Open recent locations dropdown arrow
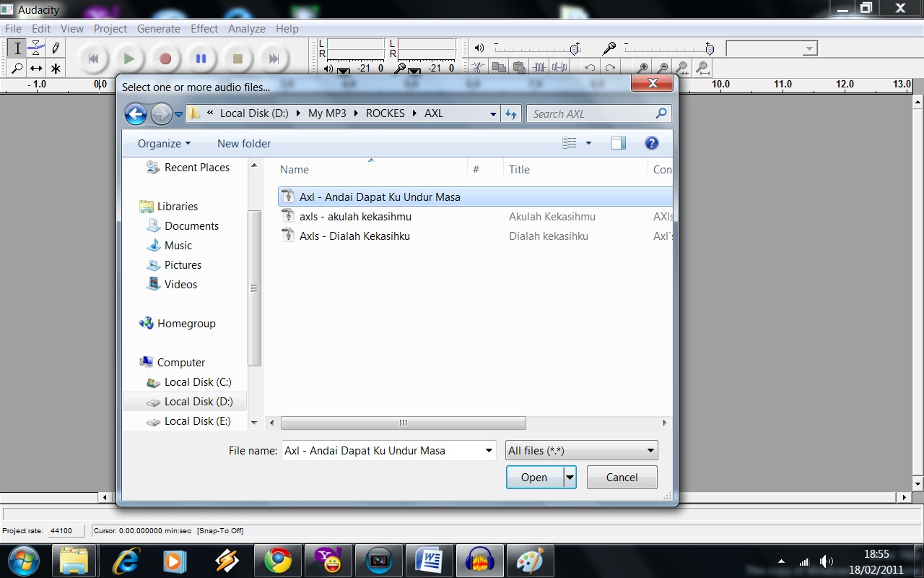This screenshot has width=924, height=578. (178, 114)
